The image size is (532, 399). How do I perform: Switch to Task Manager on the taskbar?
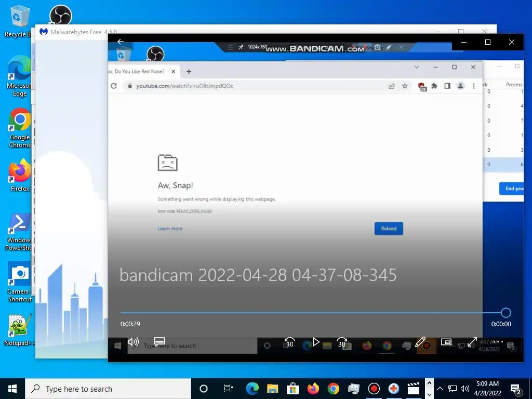[353, 389]
